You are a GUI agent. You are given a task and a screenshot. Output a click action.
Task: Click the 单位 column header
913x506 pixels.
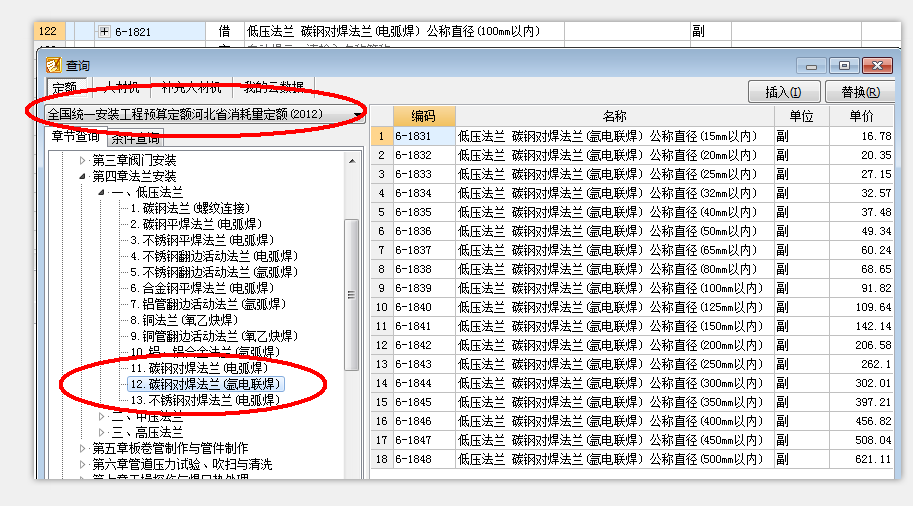coord(801,116)
